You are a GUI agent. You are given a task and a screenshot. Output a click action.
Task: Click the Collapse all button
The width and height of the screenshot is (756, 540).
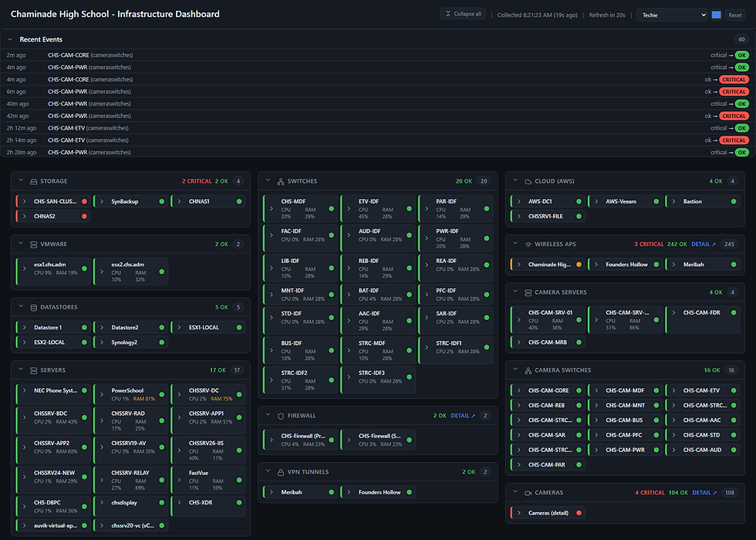pyautogui.click(x=463, y=14)
